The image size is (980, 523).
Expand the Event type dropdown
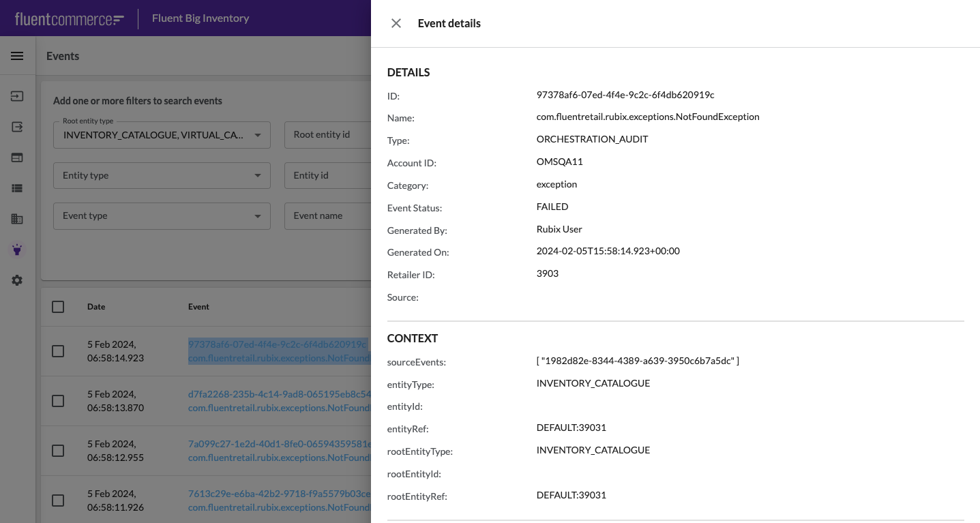click(x=162, y=215)
